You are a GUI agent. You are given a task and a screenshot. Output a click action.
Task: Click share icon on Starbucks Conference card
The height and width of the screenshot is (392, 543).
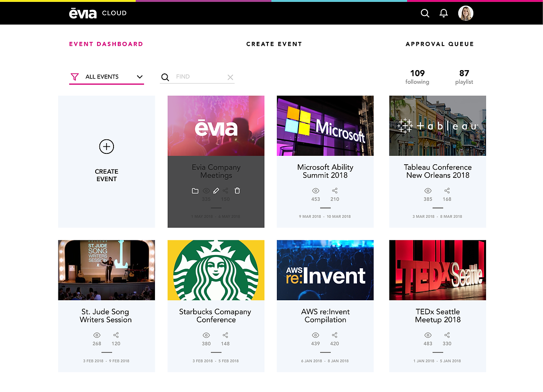226,335
